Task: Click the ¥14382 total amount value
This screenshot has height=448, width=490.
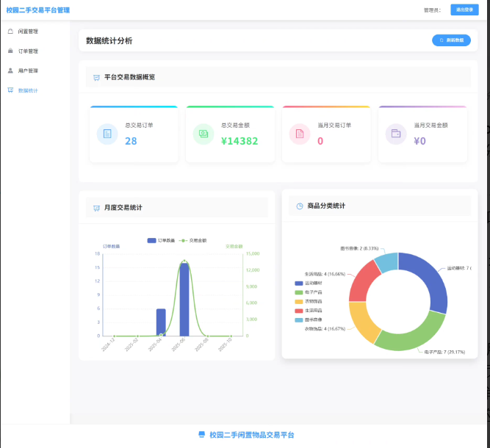Action: 239,141
